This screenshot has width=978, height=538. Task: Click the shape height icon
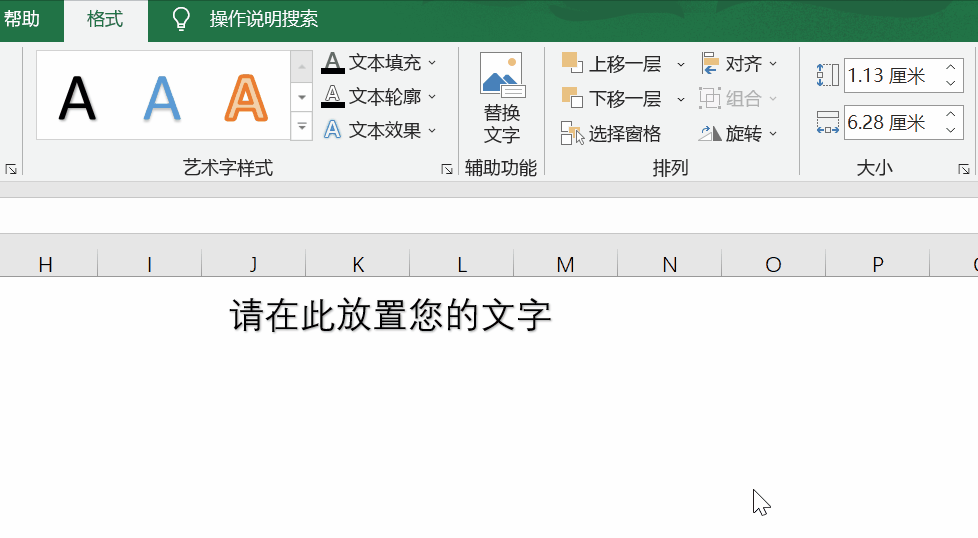[827, 75]
